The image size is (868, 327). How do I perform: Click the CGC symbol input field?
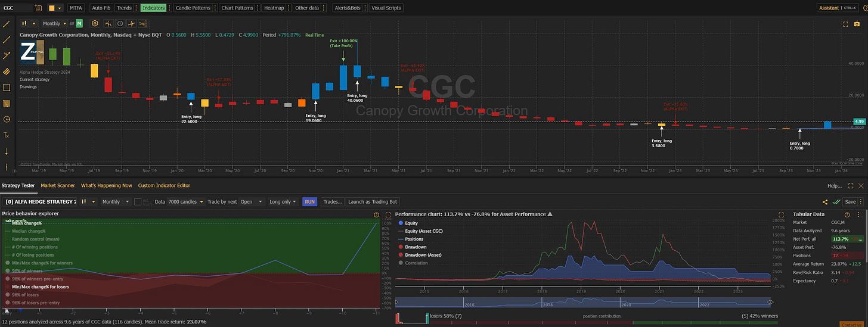[x=17, y=8]
